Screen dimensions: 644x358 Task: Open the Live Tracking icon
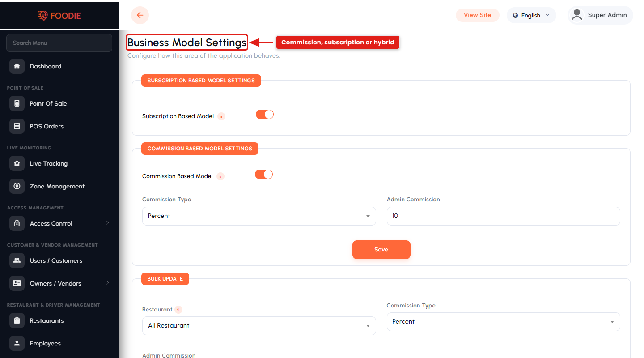pyautogui.click(x=17, y=163)
